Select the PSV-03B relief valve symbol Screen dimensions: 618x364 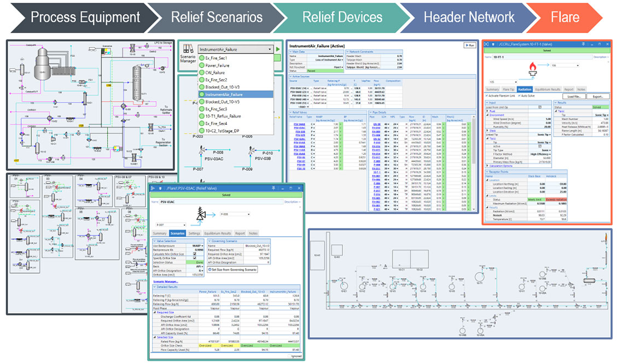pyautogui.click(x=252, y=150)
